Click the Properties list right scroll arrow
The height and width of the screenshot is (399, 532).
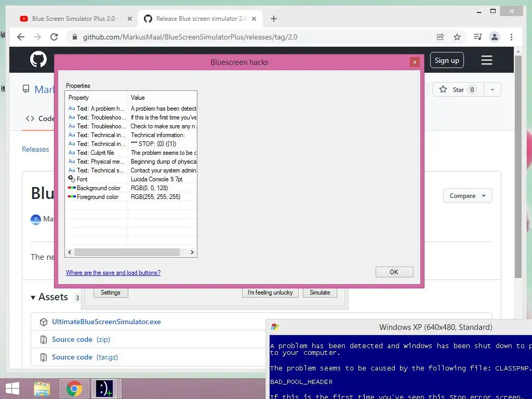[192, 252]
